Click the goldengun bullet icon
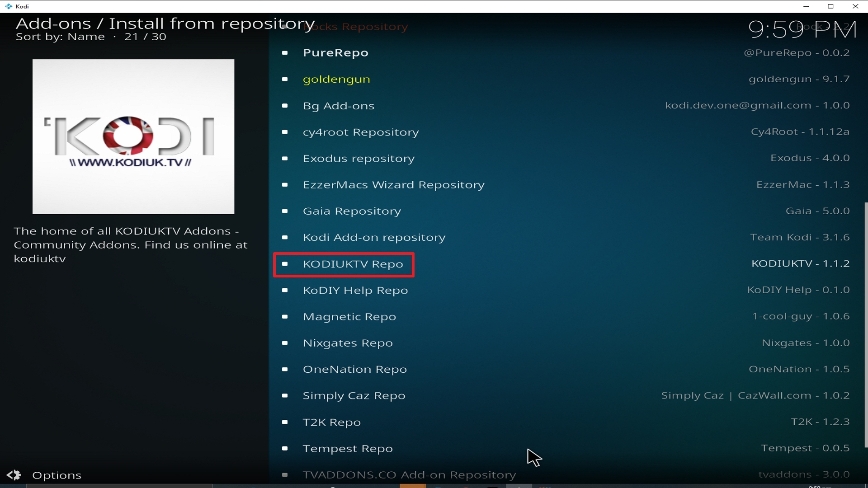Image resolution: width=868 pixels, height=488 pixels. (285, 80)
